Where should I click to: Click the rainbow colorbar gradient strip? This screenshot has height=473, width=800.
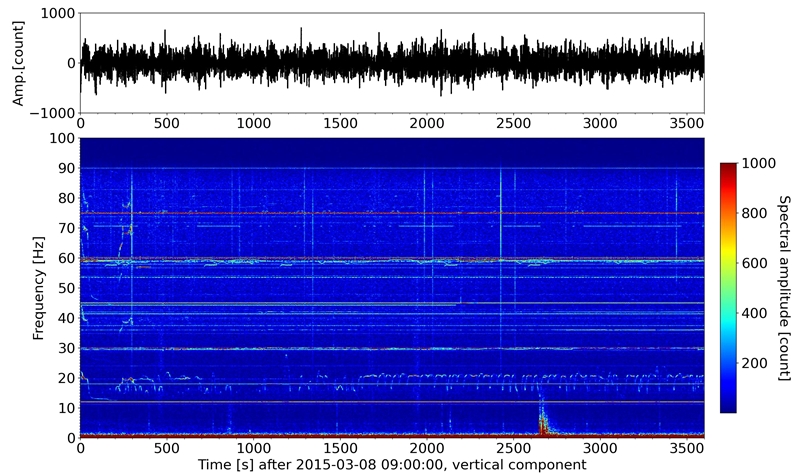[729, 288]
